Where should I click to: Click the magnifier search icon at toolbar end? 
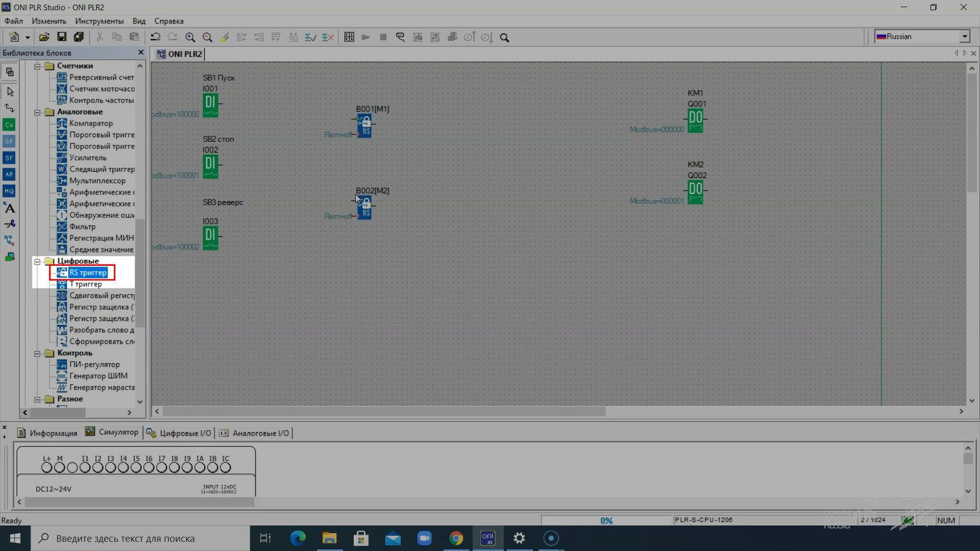[x=505, y=37]
